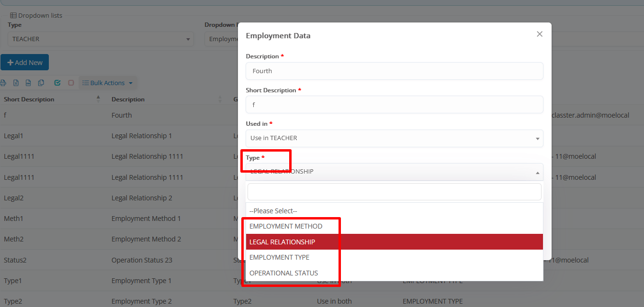Sort by Description column arrows
Viewport: 644px width, 307px height.
click(x=220, y=99)
